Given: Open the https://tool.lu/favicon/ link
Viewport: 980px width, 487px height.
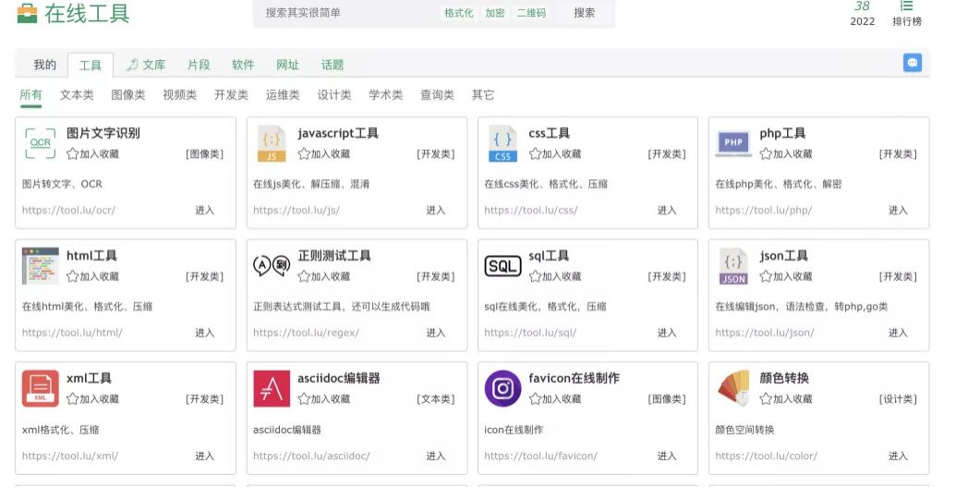Looking at the screenshot, I should (x=540, y=456).
